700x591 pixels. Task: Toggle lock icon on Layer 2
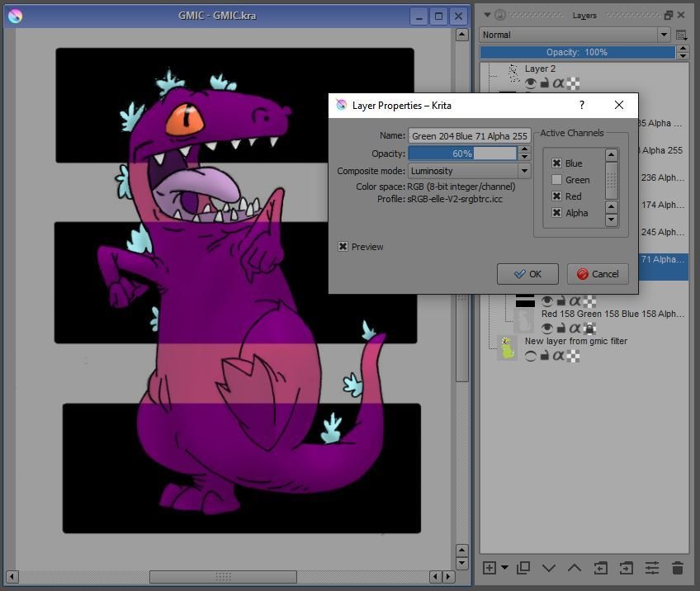click(545, 83)
